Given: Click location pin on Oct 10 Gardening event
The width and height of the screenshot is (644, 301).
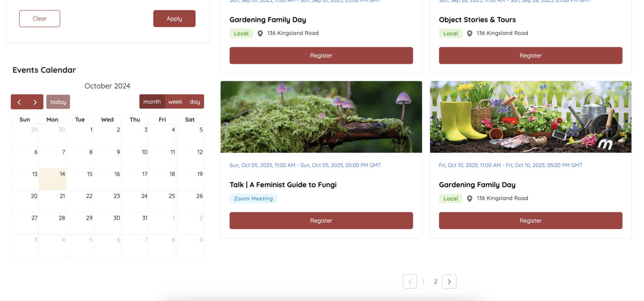Looking at the screenshot, I should tap(469, 198).
